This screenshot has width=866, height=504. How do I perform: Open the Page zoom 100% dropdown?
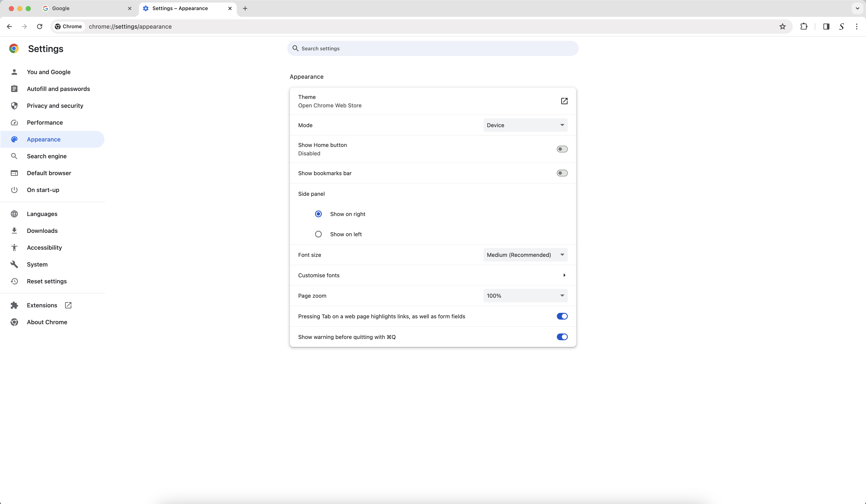525,296
